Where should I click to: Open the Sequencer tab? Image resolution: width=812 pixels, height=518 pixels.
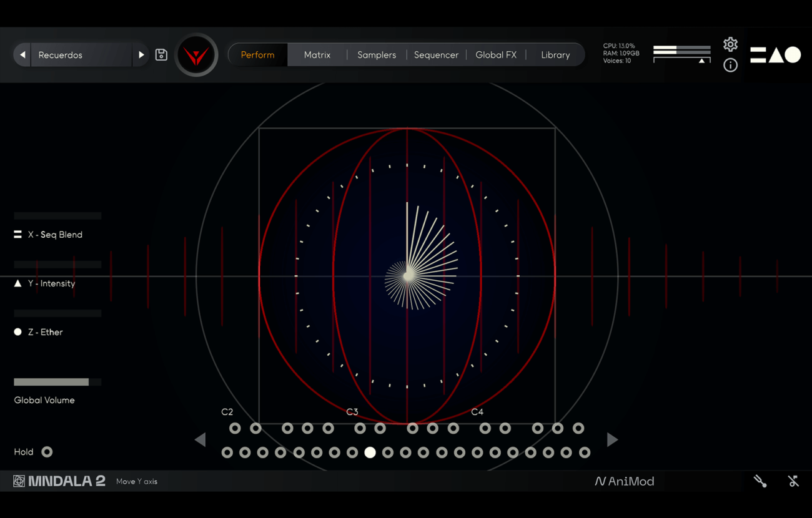click(x=436, y=55)
